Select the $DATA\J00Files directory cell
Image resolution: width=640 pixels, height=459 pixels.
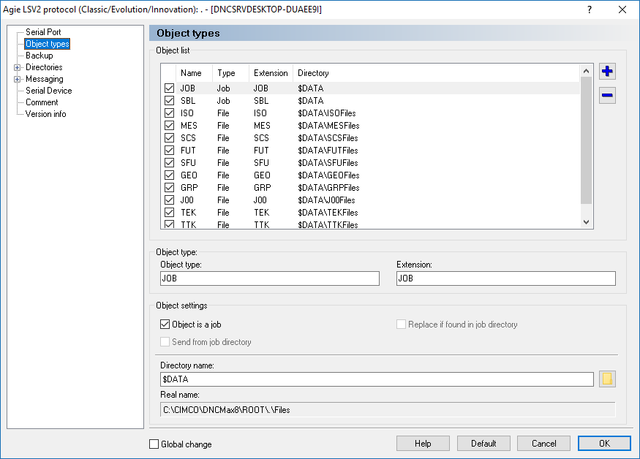pyautogui.click(x=326, y=200)
